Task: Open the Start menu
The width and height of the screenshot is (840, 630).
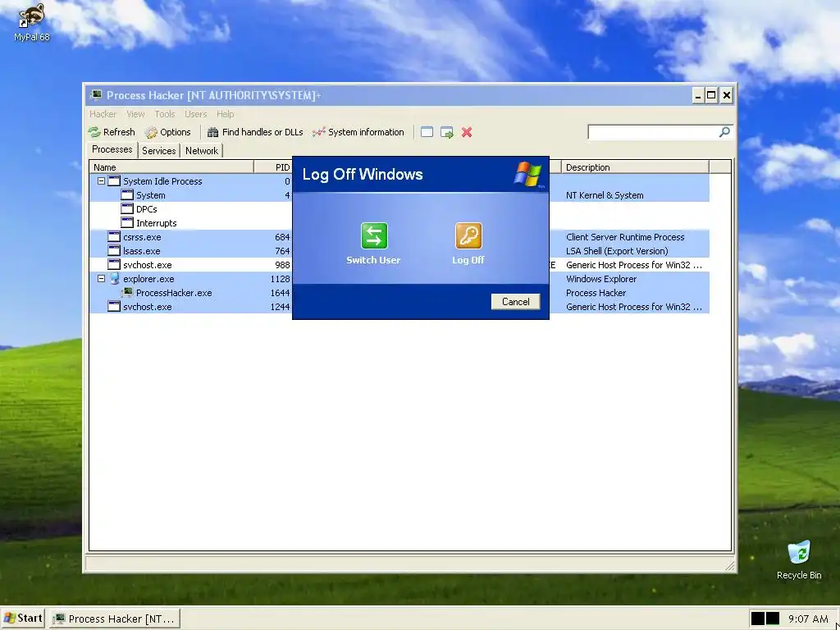Action: 22,619
